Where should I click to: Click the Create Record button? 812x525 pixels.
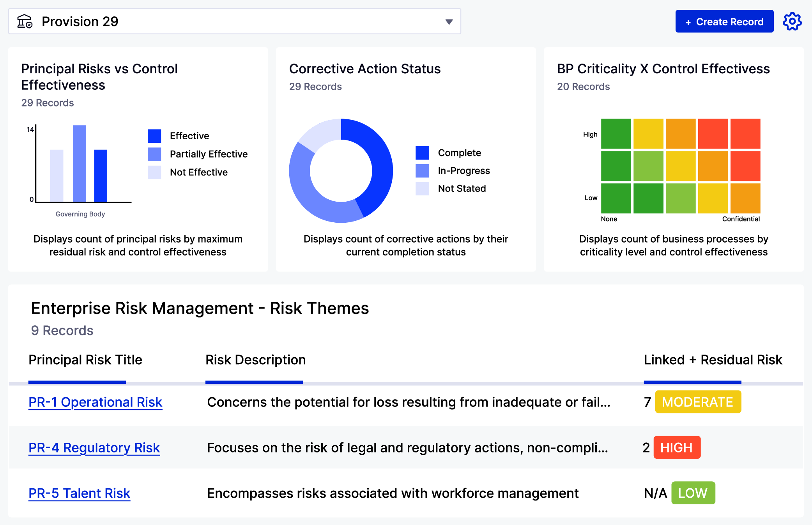coord(724,21)
